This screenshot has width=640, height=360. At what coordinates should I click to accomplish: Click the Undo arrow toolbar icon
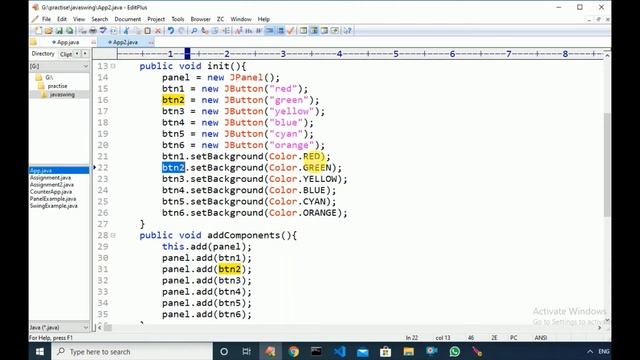pos(171,31)
